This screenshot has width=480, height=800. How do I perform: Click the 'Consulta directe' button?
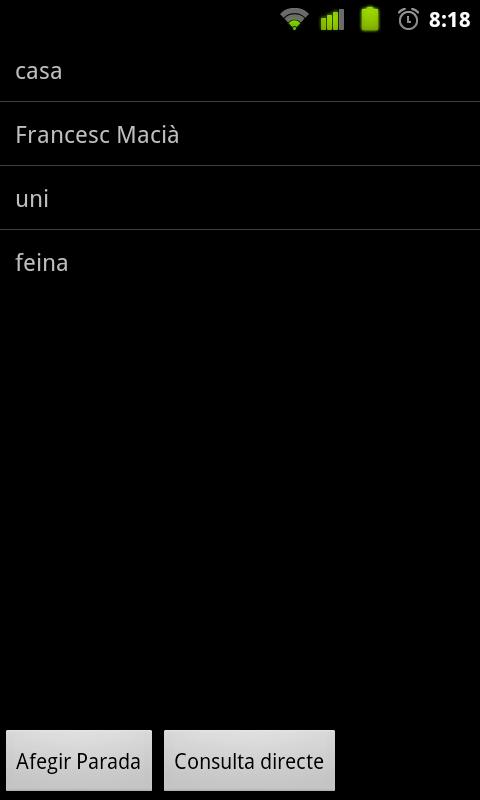point(249,761)
